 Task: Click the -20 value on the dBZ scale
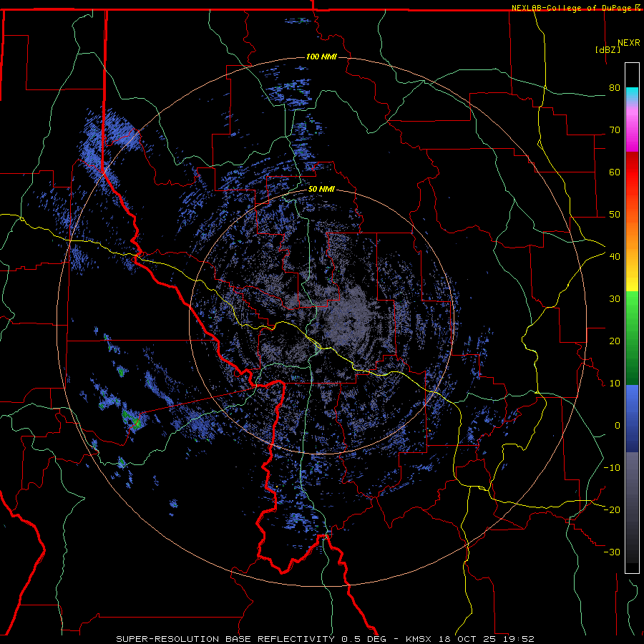(612, 510)
